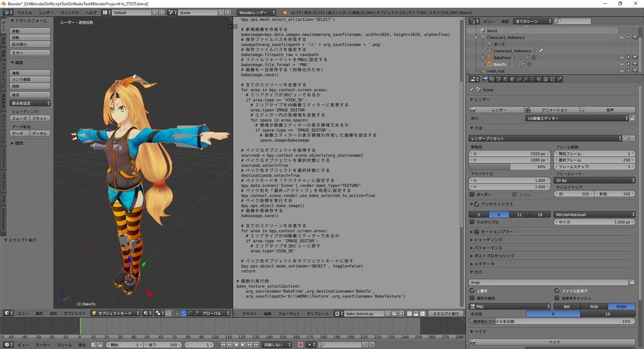Open the modifiers wrench tab
Viewport: 644px width, 349px height.
525,79
